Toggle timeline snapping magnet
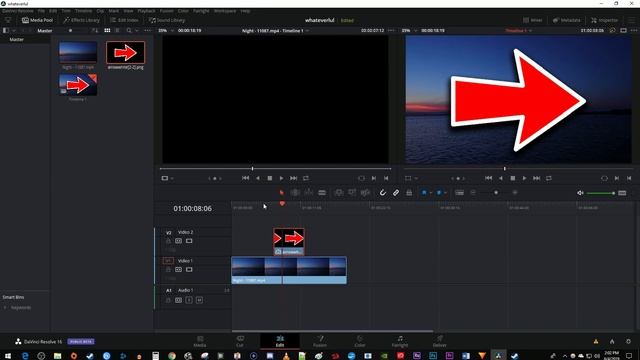Screen dimensions: 640x360 pyautogui.click(x=382, y=193)
